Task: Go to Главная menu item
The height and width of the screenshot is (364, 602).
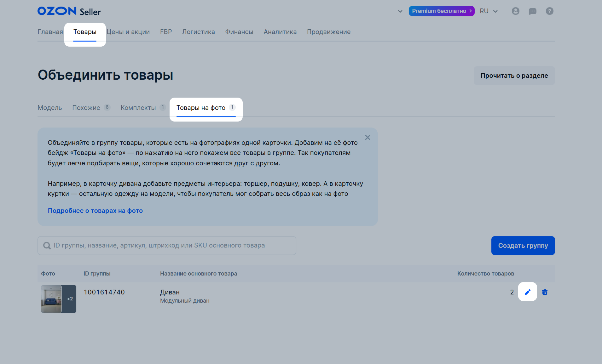Action: [x=50, y=32]
